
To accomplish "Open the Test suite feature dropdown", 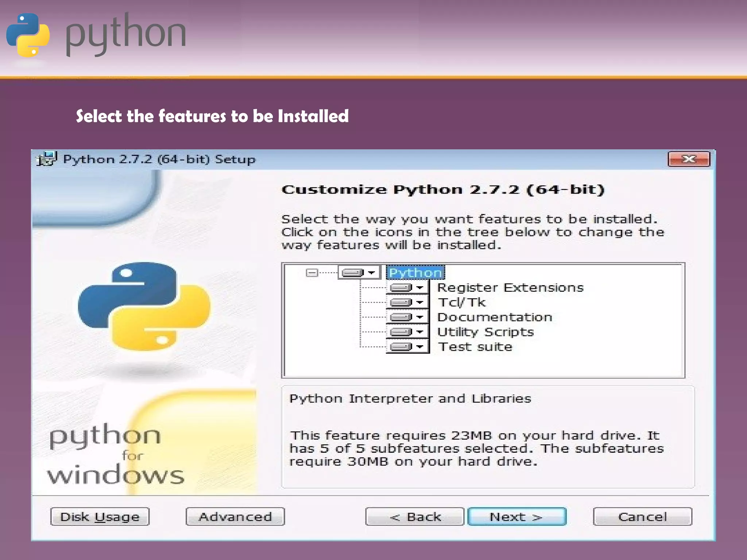I will coord(407,346).
